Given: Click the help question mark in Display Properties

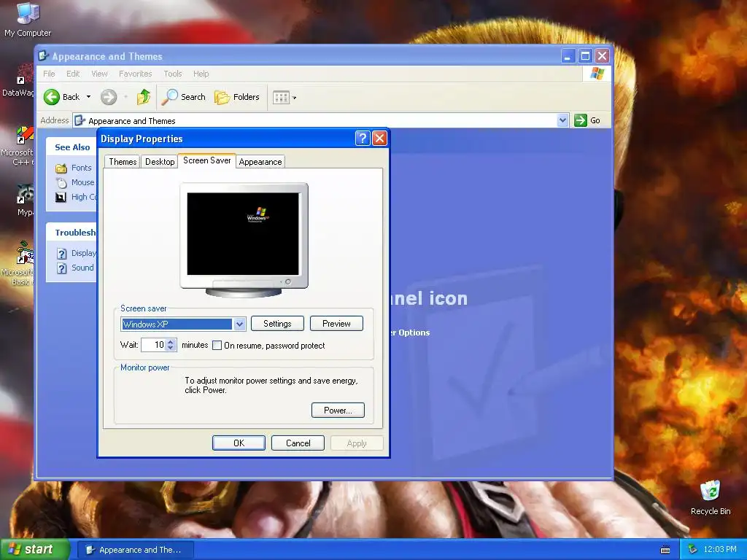Looking at the screenshot, I should 363,139.
